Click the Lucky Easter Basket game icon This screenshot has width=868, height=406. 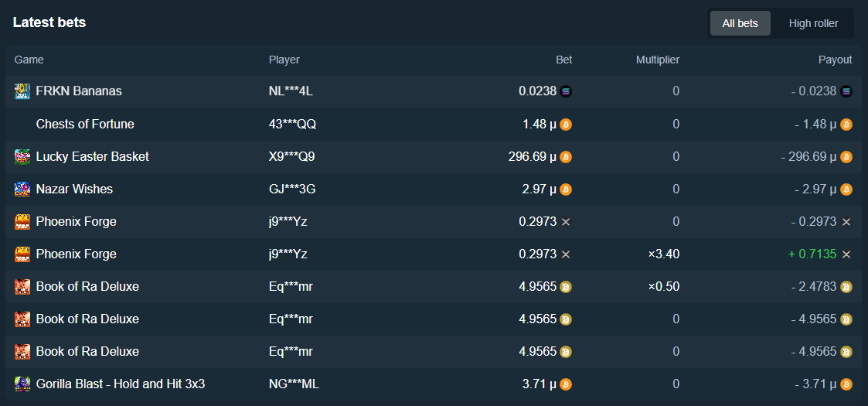coord(22,157)
